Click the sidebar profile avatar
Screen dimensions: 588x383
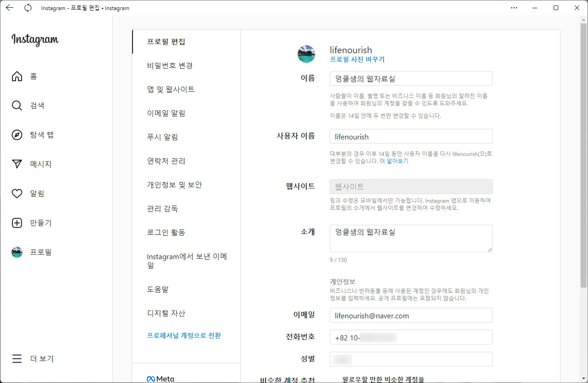17,252
